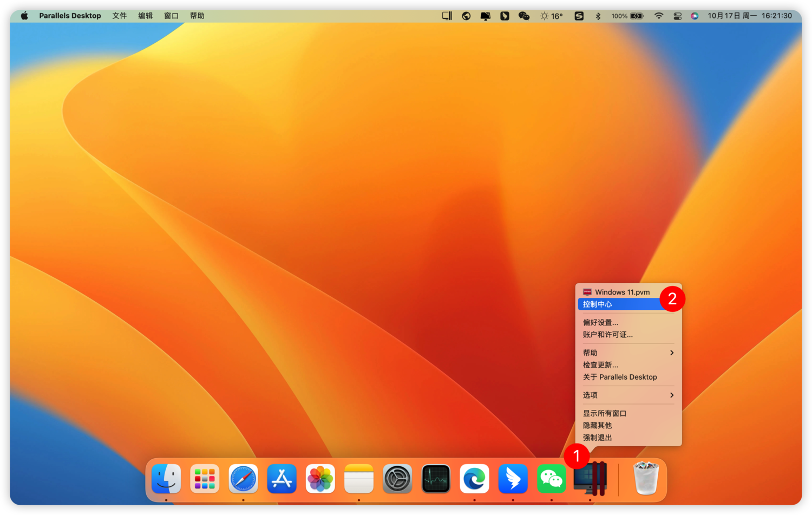Open the Wi-Fi status menu
This screenshot has width=812, height=515.
[x=659, y=16]
